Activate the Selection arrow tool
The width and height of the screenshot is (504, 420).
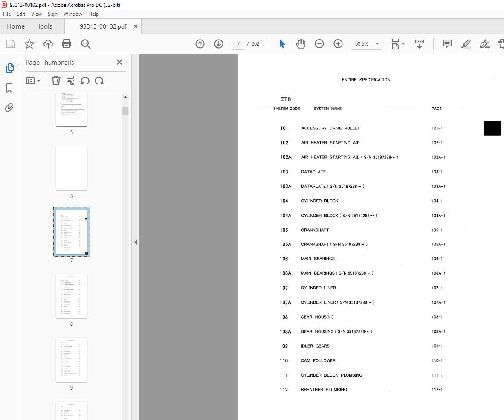click(x=282, y=44)
